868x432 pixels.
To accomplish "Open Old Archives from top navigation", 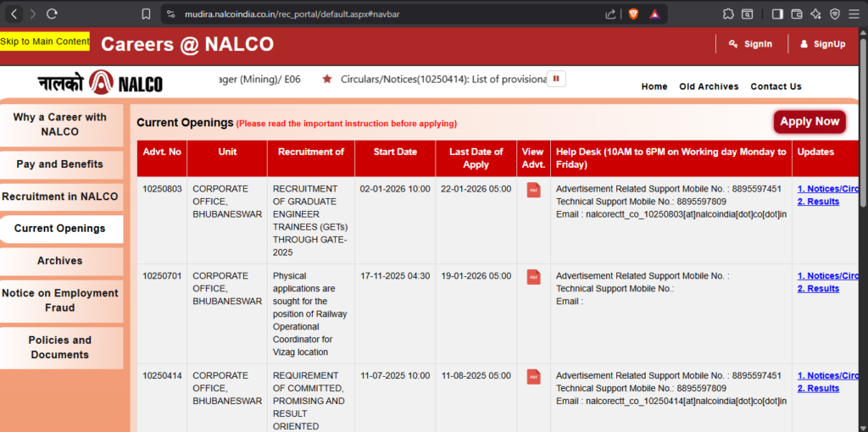I will pyautogui.click(x=709, y=86).
